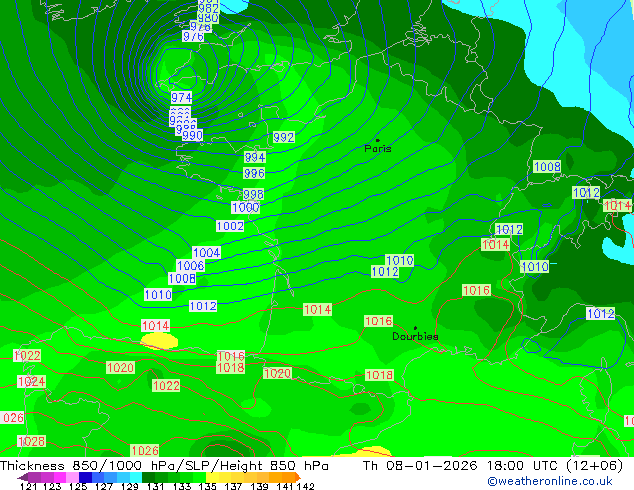
Task: Pick the bright yellow legend swatch above 135
Action: tap(212, 477)
